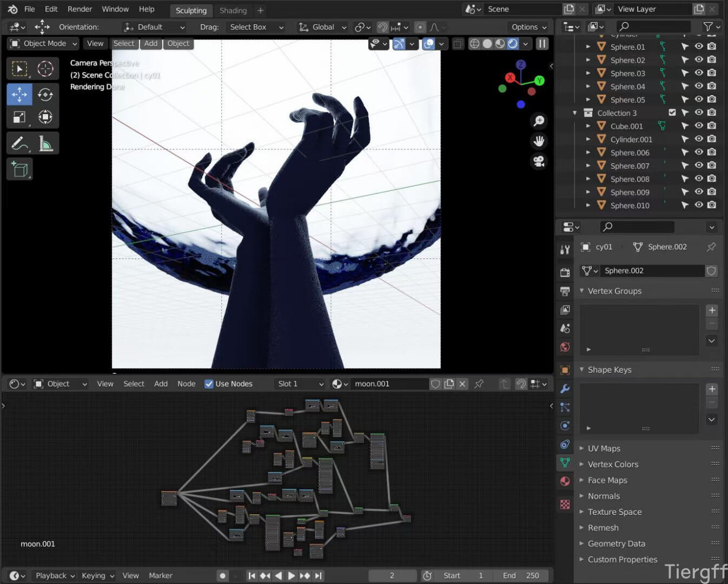The height and width of the screenshot is (584, 728).
Task: Click the Add Cube tool icon
Action: click(19, 169)
